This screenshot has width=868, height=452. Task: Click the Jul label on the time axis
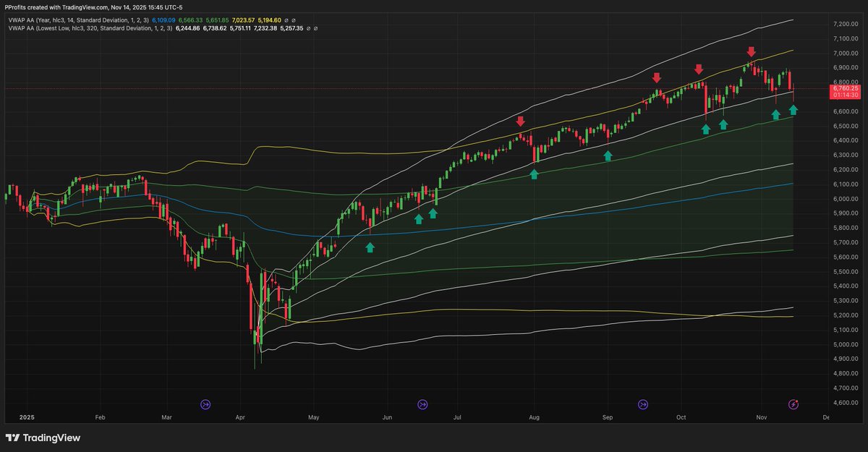pos(457,417)
